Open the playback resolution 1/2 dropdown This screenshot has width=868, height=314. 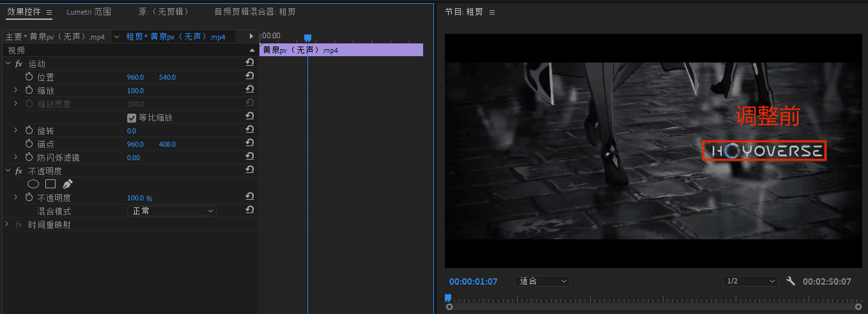pyautogui.click(x=750, y=281)
